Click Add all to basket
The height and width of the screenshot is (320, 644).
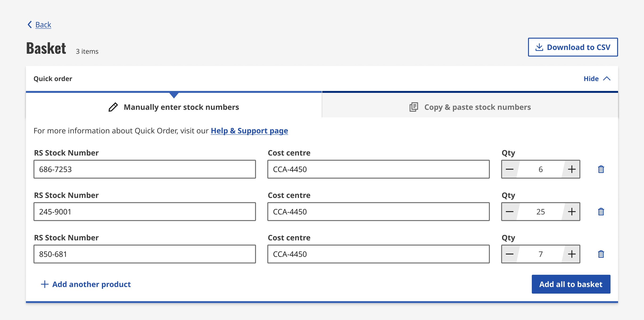tap(571, 284)
